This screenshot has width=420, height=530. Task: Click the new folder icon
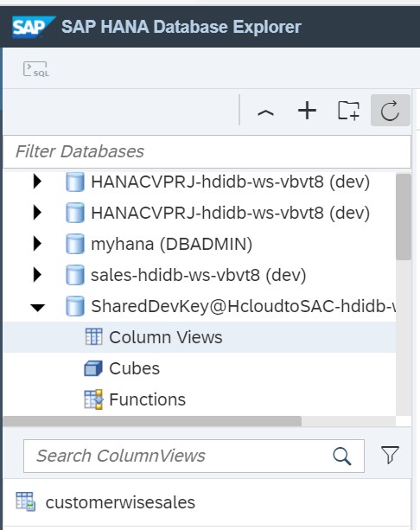click(x=348, y=111)
